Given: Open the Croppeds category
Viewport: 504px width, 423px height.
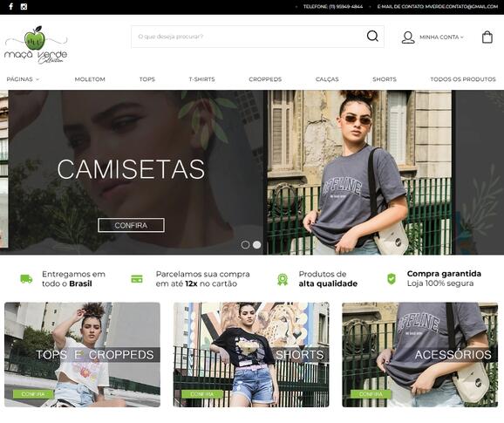Looking at the screenshot, I should point(265,79).
